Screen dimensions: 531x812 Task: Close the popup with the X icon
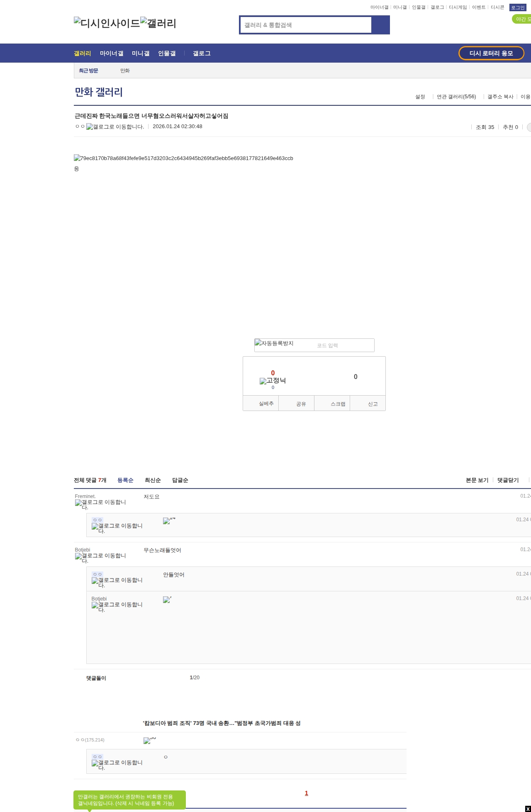(528, 809)
